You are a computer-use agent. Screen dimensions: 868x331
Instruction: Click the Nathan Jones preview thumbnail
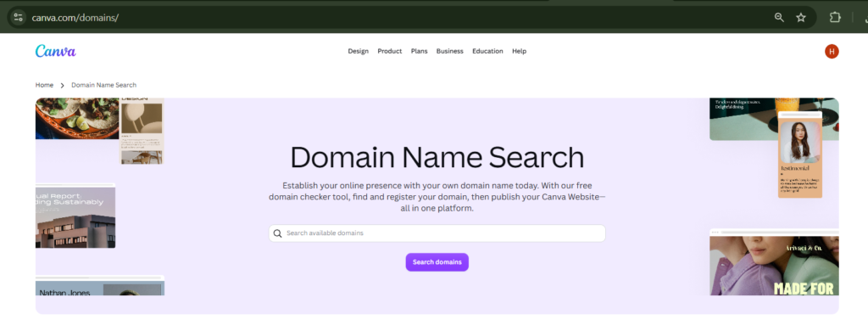tap(100, 285)
